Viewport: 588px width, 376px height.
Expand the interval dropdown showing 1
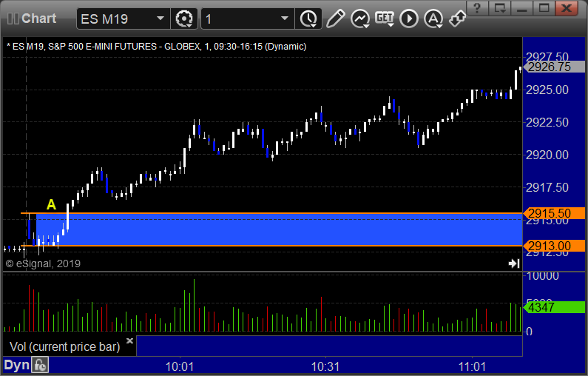coord(285,19)
